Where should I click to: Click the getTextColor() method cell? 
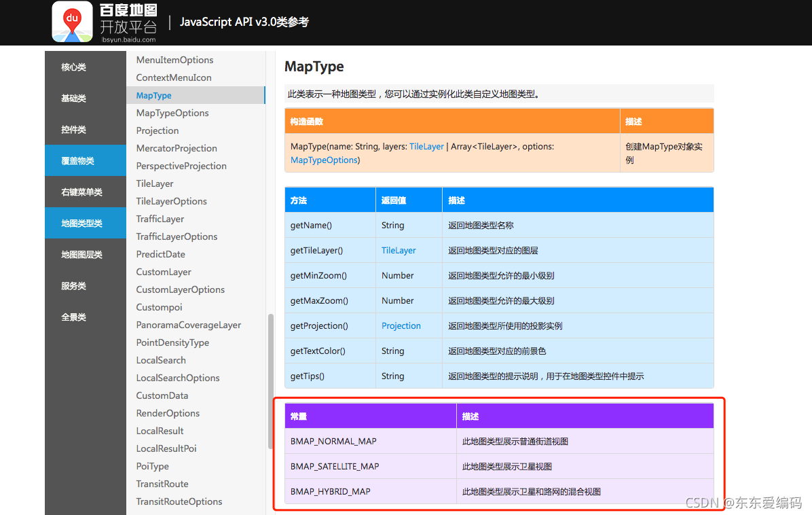331,351
